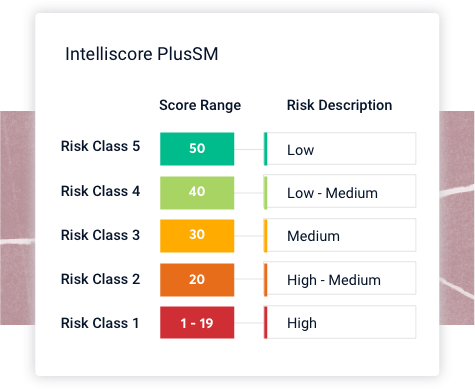
Task: Click the light green 40 score box
Action: (197, 193)
